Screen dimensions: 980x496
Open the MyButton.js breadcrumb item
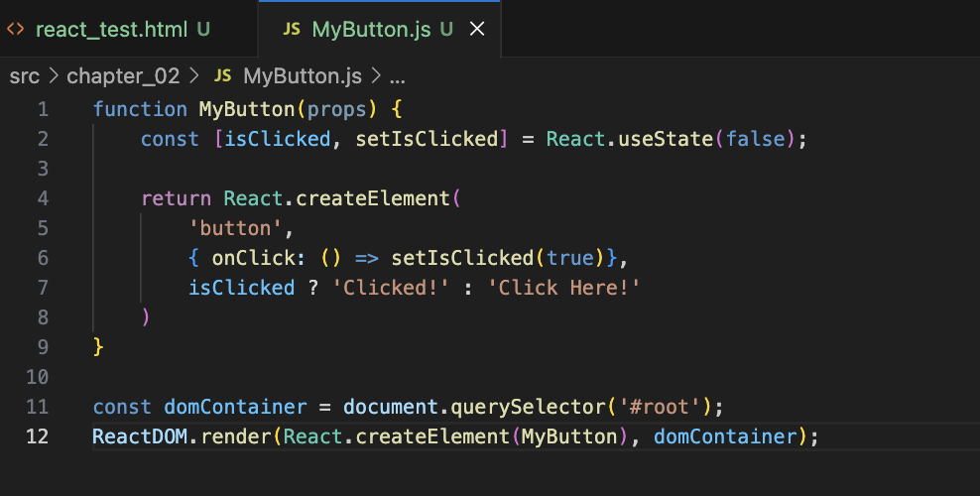pyautogui.click(x=303, y=76)
